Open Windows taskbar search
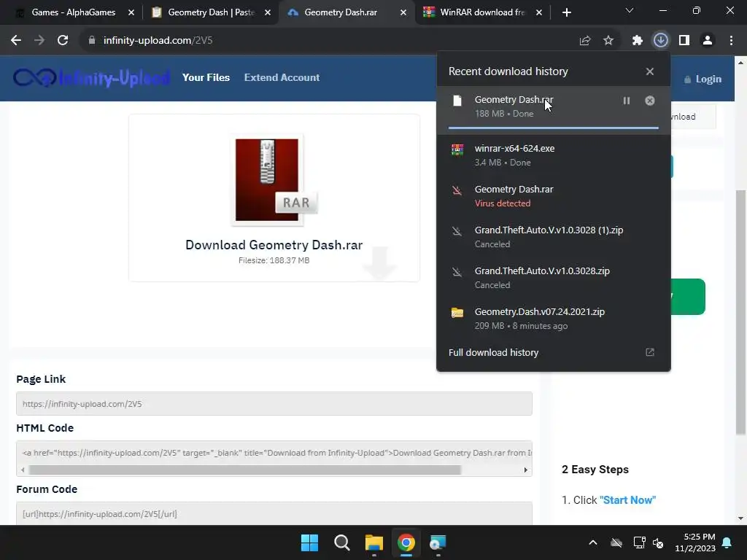The image size is (747, 560). [341, 542]
